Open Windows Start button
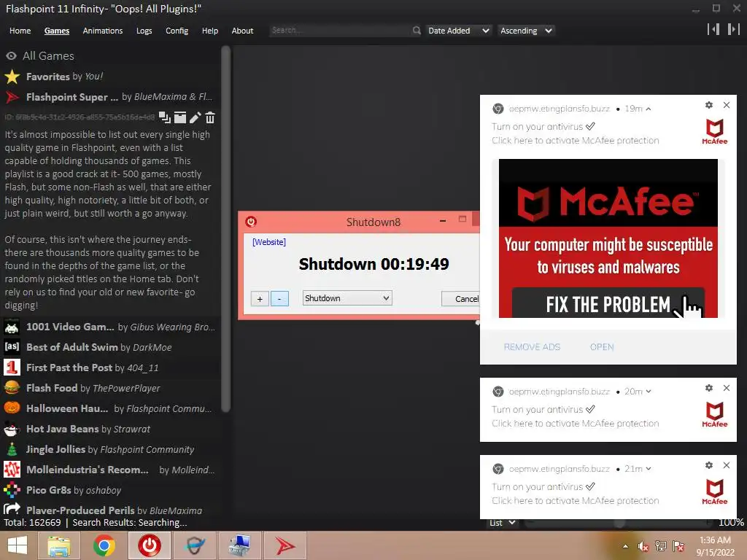 point(18,545)
